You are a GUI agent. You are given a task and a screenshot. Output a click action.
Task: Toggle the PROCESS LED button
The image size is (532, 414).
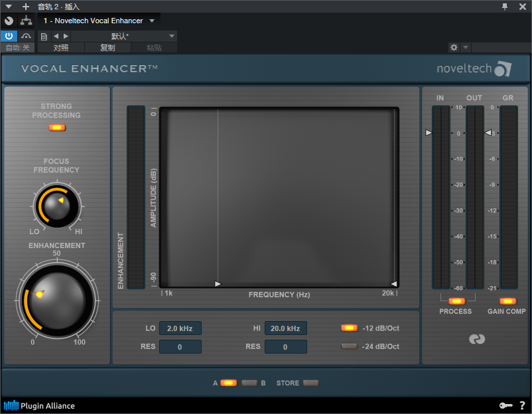(x=456, y=301)
